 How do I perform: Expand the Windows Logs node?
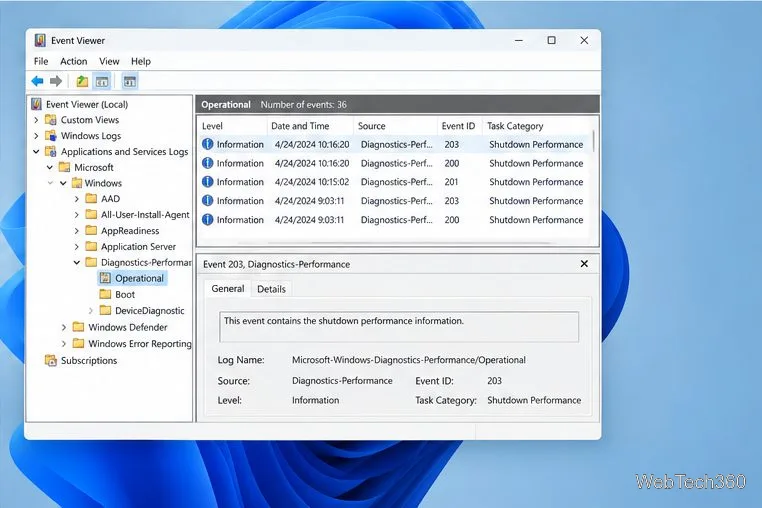[36, 136]
